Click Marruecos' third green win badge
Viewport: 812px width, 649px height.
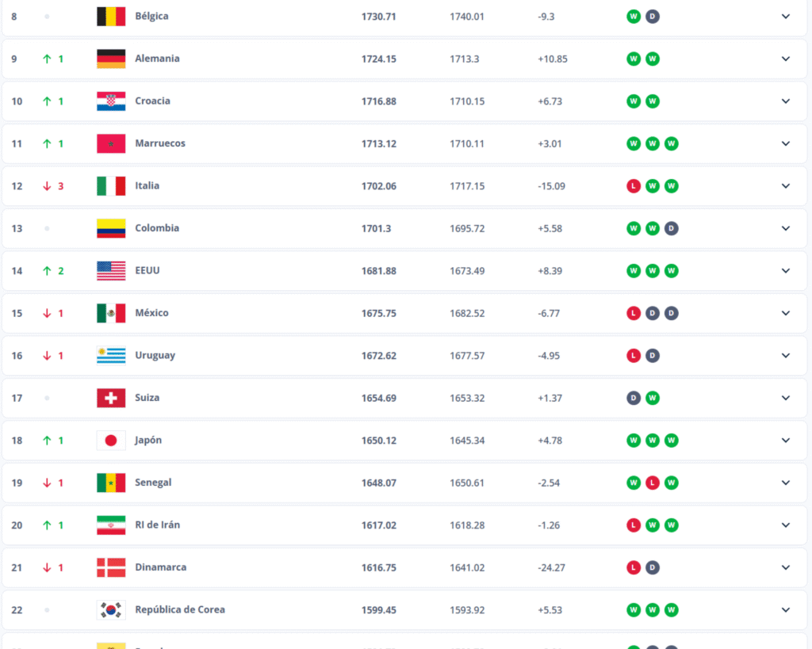(672, 143)
